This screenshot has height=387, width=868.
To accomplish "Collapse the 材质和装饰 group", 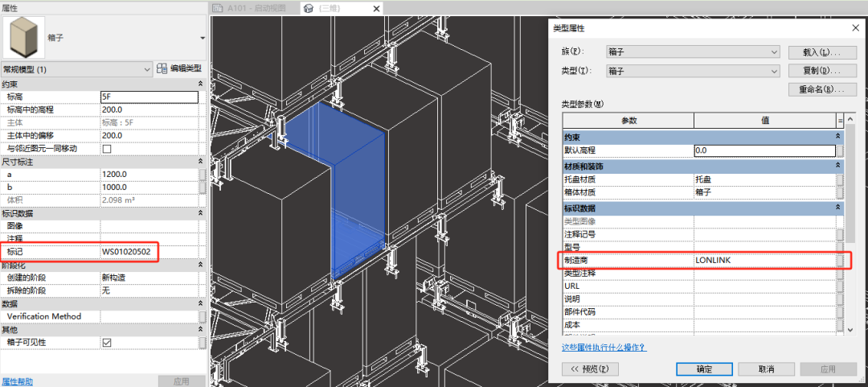I will [838, 166].
